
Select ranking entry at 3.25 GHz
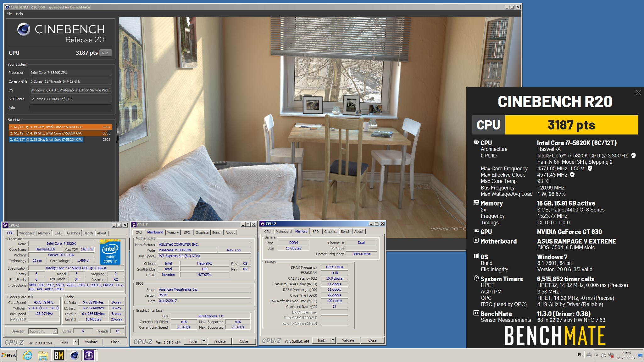click(x=60, y=140)
